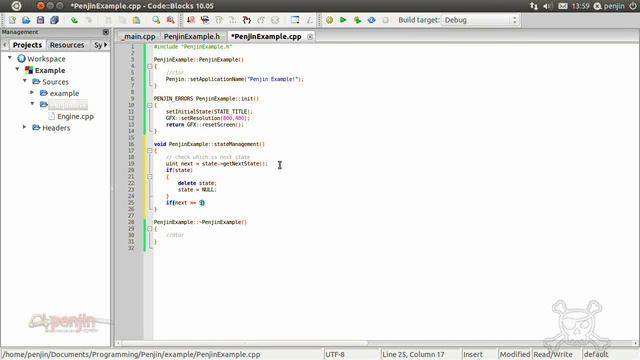Click the Run to cursor debugger icon
Viewport: 640px width, 360px height.
(x=204, y=20)
